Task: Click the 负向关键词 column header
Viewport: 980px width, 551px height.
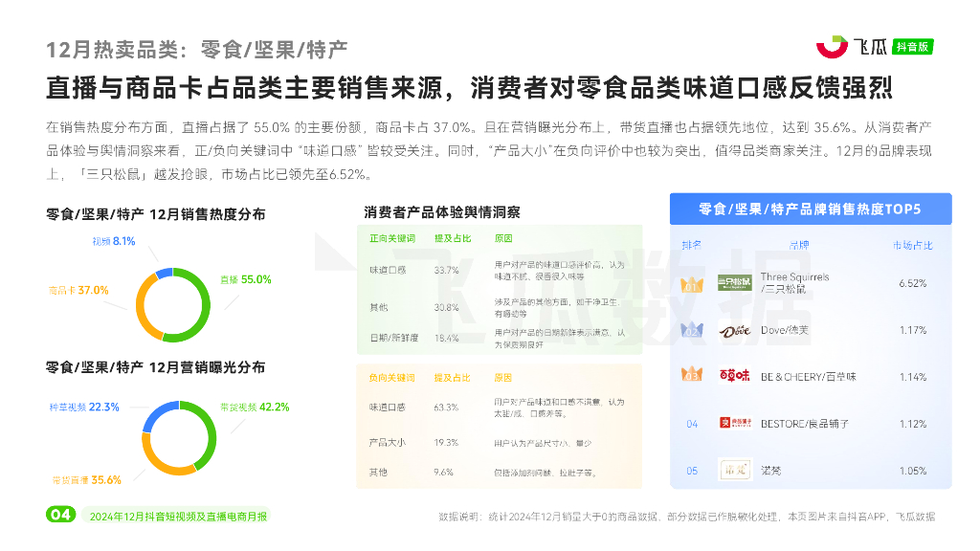Action: 391,378
